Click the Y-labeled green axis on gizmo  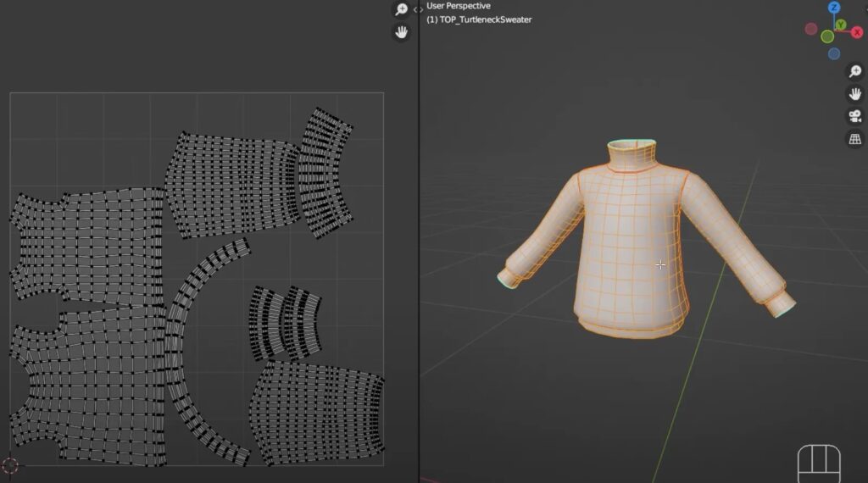pyautogui.click(x=841, y=25)
